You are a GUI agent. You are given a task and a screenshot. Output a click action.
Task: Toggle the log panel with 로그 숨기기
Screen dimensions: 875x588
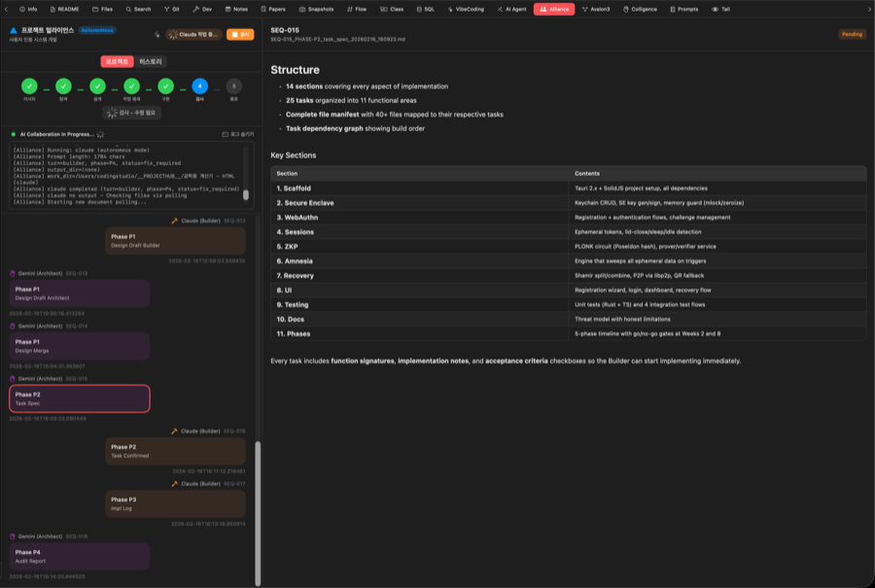click(237, 134)
